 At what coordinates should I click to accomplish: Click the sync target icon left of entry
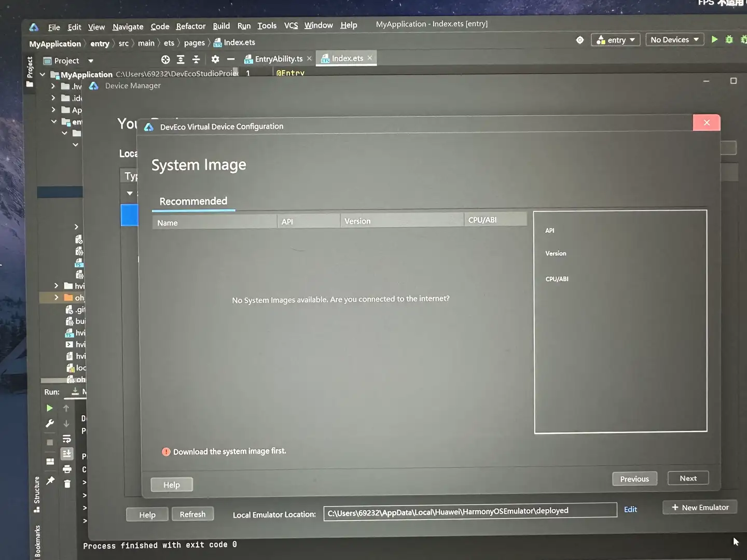click(x=580, y=40)
